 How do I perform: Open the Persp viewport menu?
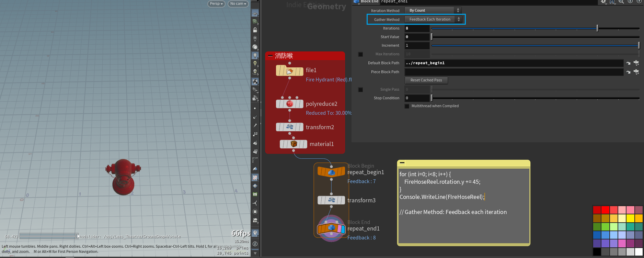(x=216, y=4)
